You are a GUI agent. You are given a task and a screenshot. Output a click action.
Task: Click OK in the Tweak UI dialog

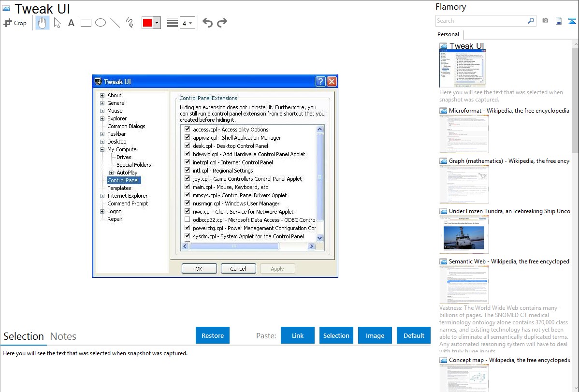199,269
